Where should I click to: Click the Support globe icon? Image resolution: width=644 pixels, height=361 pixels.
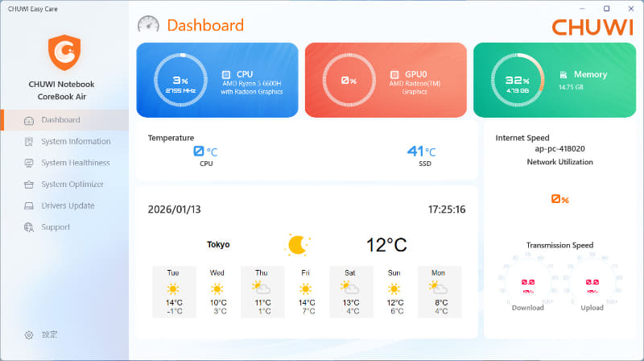pos(29,227)
